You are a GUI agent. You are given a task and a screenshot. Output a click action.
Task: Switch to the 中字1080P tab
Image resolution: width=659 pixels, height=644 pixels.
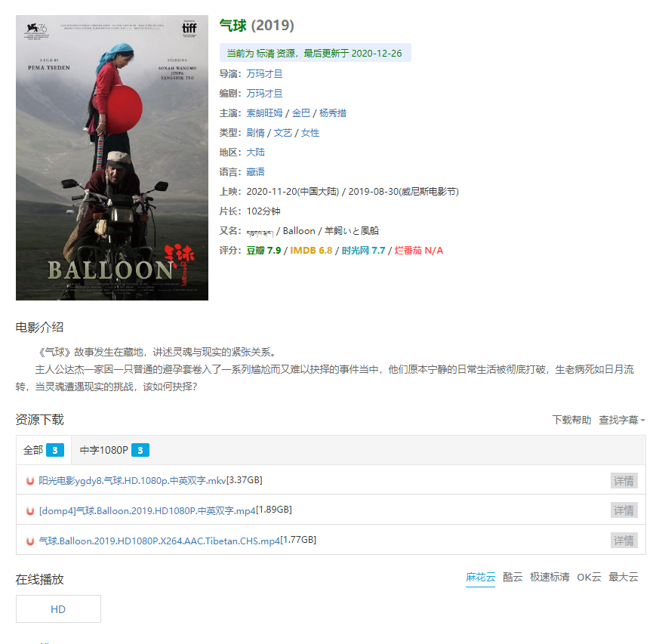[114, 450]
